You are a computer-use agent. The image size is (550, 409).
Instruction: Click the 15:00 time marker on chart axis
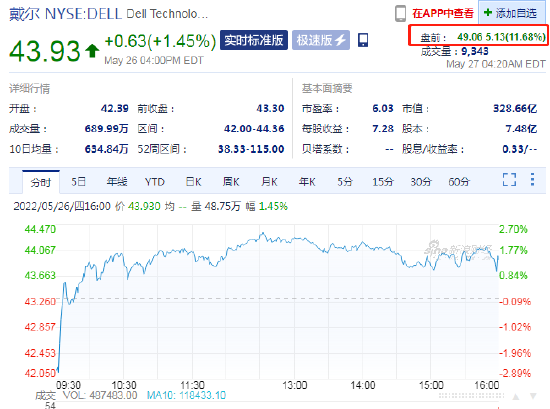pos(431,385)
